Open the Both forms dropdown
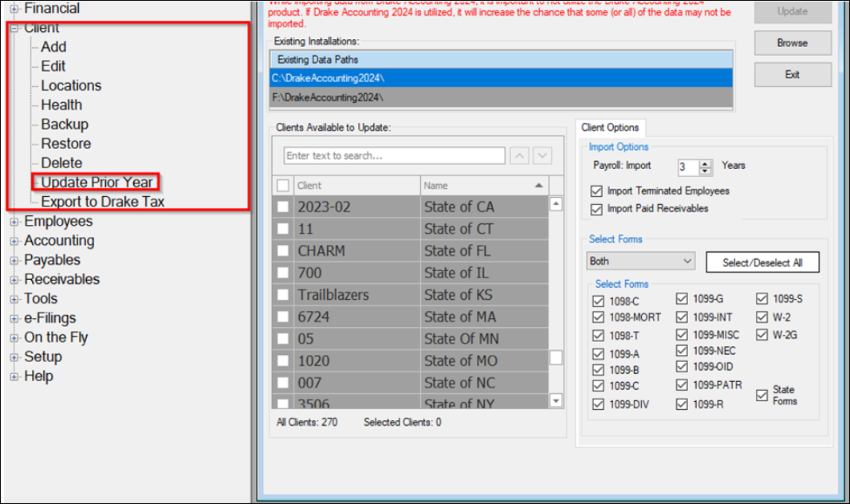This screenshot has height=504, width=850. click(x=641, y=262)
